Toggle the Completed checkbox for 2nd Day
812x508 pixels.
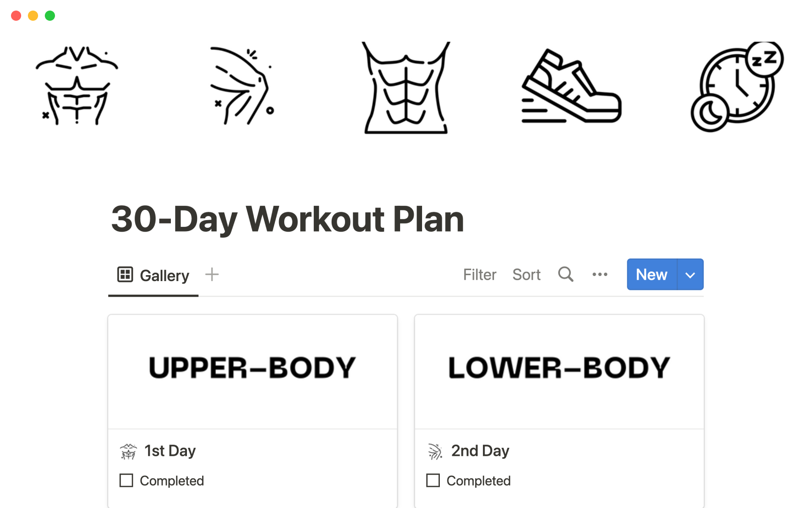click(433, 481)
